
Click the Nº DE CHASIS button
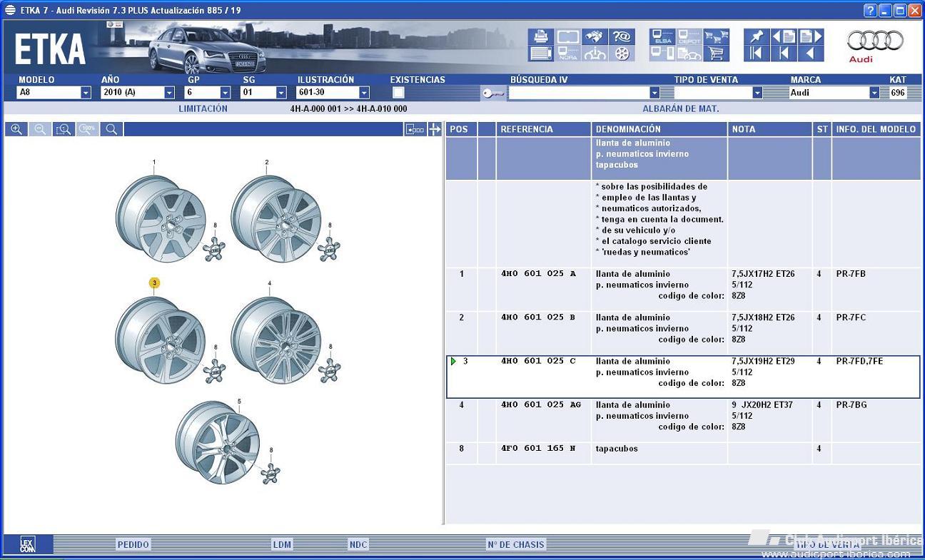(x=516, y=544)
